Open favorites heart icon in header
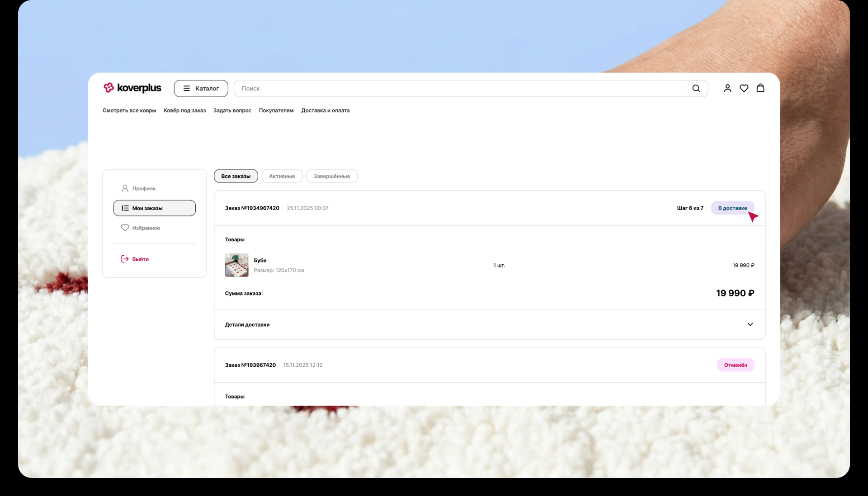Image resolution: width=868 pixels, height=496 pixels. tap(744, 89)
